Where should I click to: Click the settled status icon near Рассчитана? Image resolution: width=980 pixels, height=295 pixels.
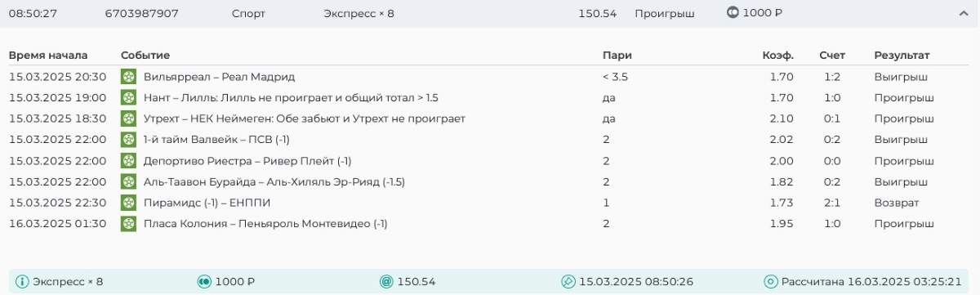pyautogui.click(x=770, y=282)
